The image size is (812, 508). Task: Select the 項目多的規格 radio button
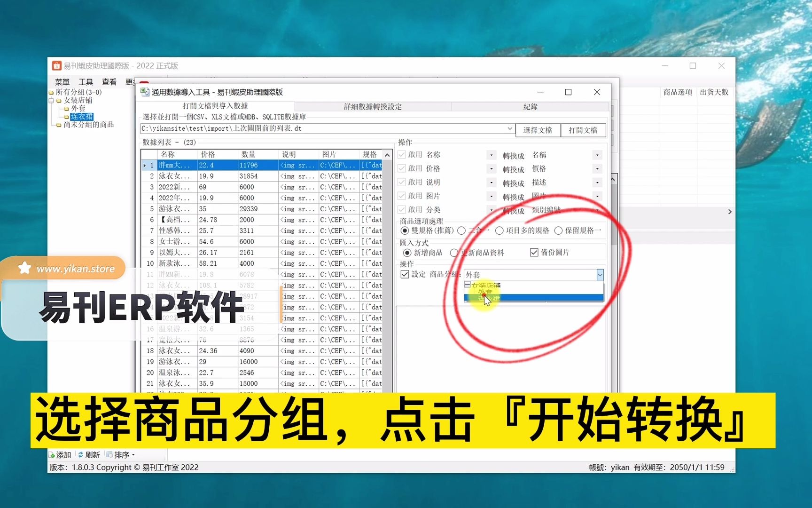pyautogui.click(x=499, y=230)
